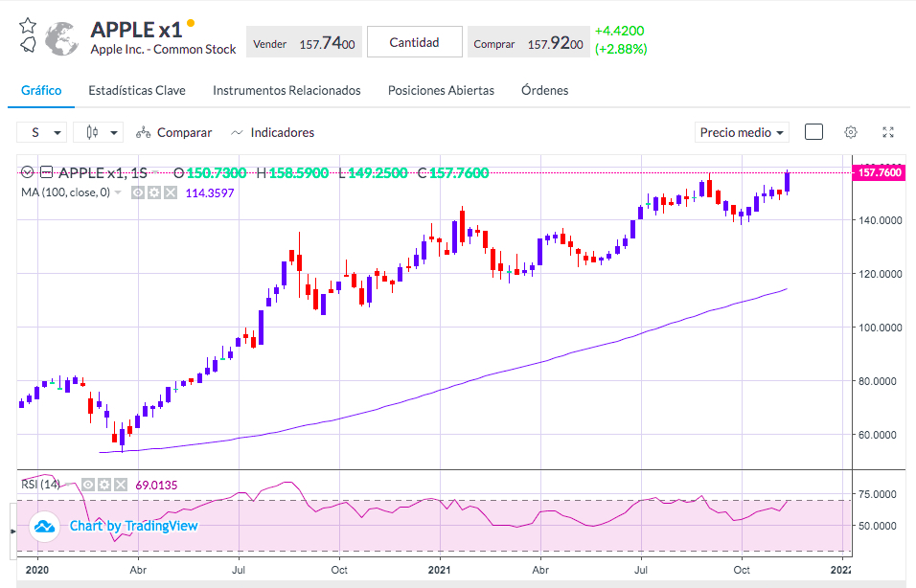Screen dimensions: 916x588
Task: Click the RSI value 69.0135
Action: pyautogui.click(x=156, y=486)
